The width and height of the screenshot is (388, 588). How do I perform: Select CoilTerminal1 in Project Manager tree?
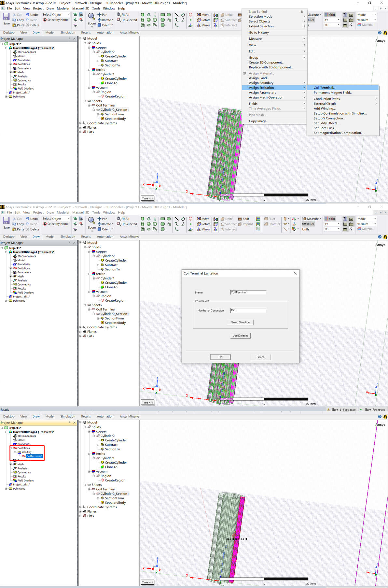pos(34,456)
